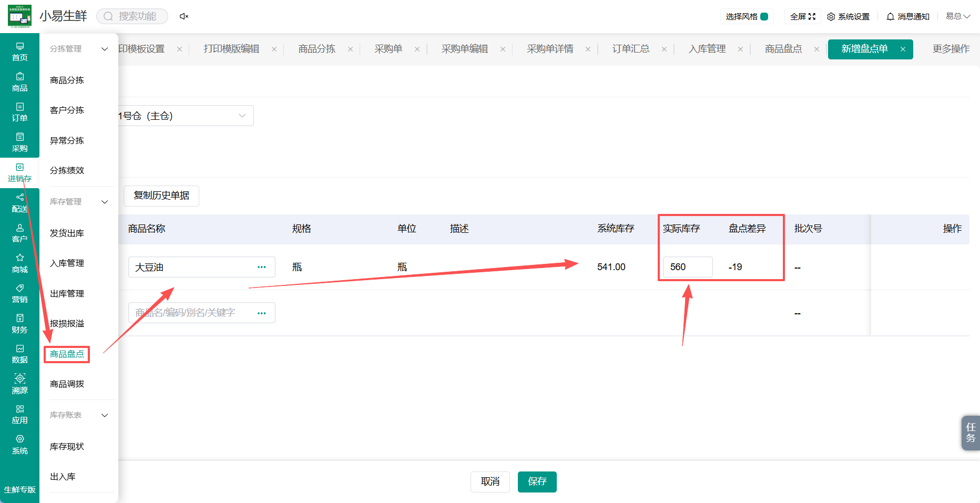Open the 系统 sidebar module

[19, 445]
